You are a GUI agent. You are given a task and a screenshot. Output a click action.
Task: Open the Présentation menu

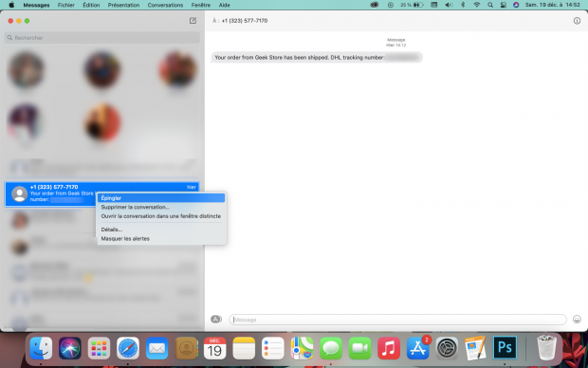[x=123, y=5]
